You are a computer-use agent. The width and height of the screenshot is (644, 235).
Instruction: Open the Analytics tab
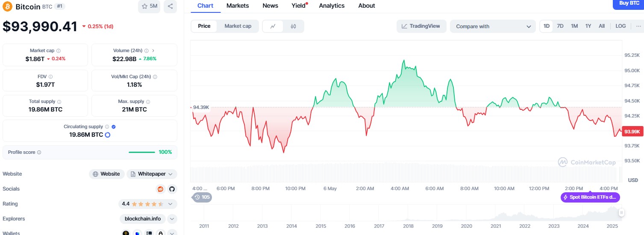[x=332, y=6]
